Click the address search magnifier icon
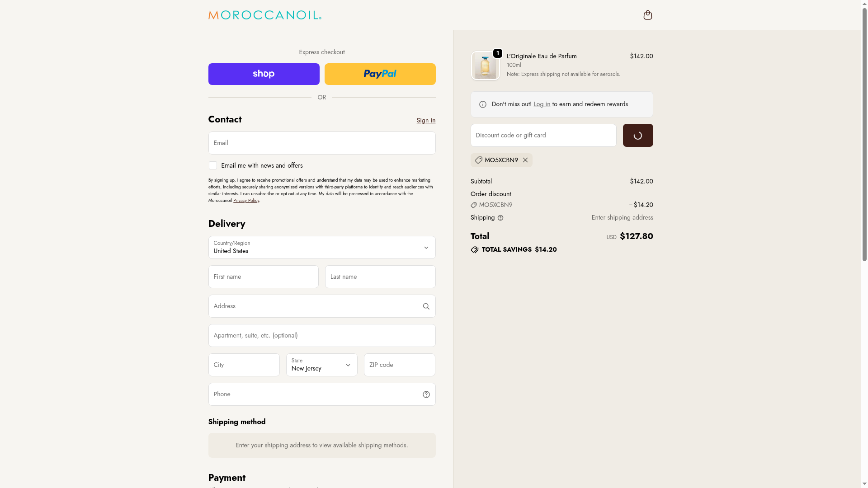Viewport: 868px width, 488px height. click(x=426, y=306)
